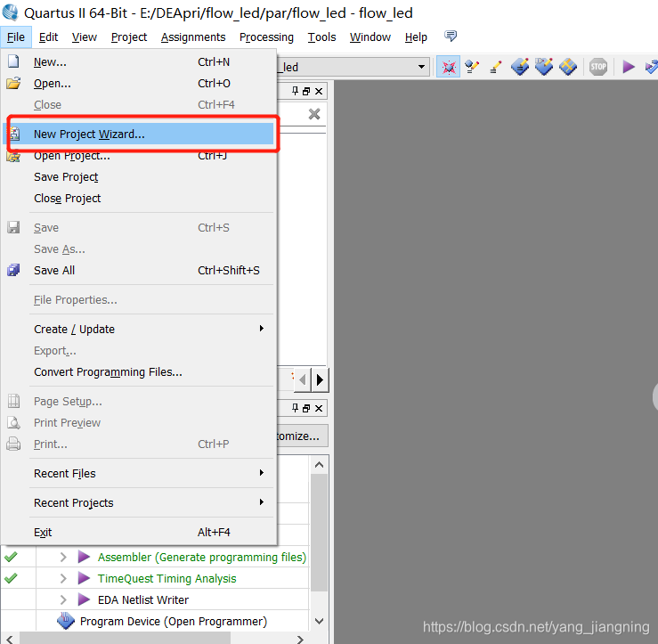Click the Settings toolbar icon with red X
Screen dimensions: 658x644
tap(448, 67)
